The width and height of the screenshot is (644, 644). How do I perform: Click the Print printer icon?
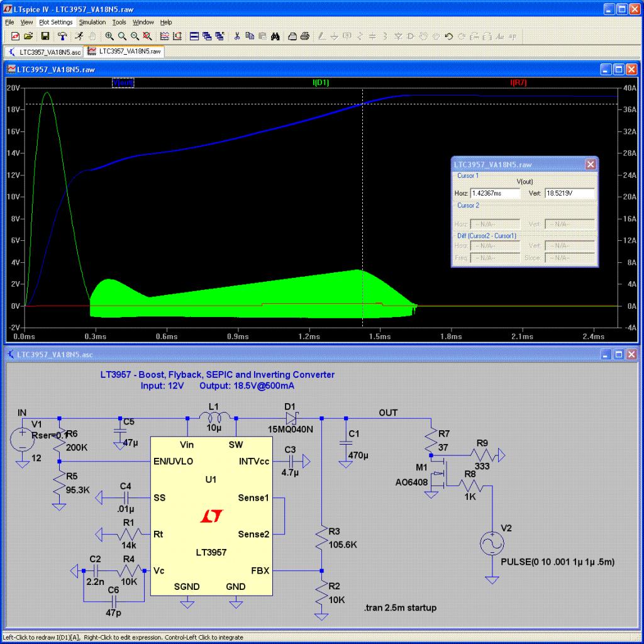pos(305,36)
